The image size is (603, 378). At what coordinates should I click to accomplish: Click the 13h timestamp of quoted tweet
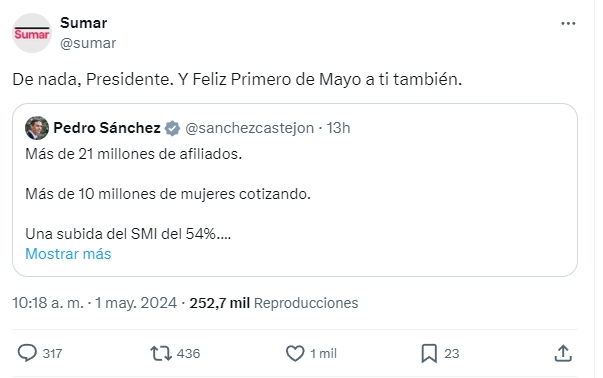(338, 128)
